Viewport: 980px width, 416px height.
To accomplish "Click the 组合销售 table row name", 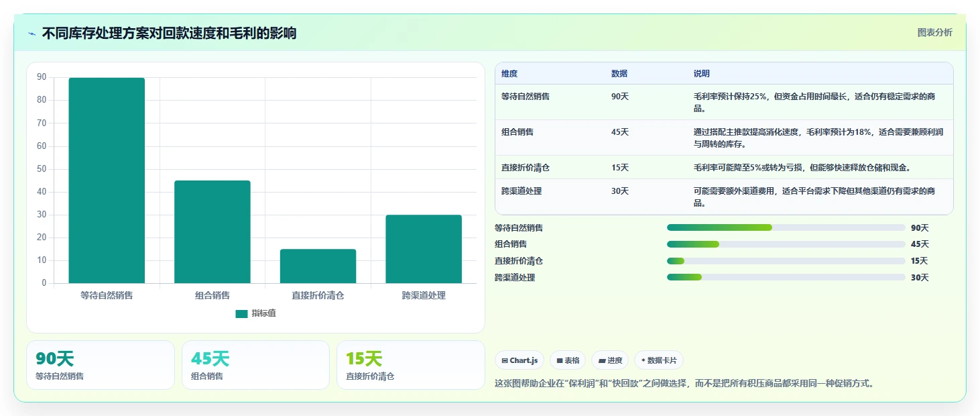I will pyautogui.click(x=517, y=132).
